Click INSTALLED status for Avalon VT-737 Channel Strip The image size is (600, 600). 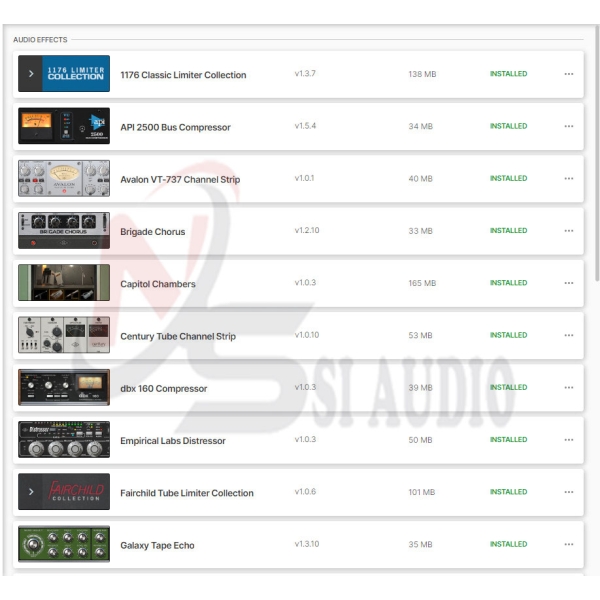click(x=509, y=178)
